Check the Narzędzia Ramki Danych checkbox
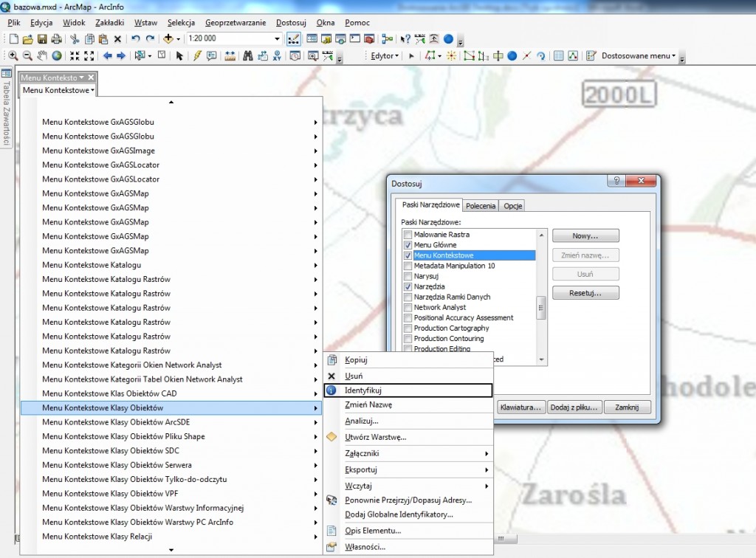 coord(408,297)
